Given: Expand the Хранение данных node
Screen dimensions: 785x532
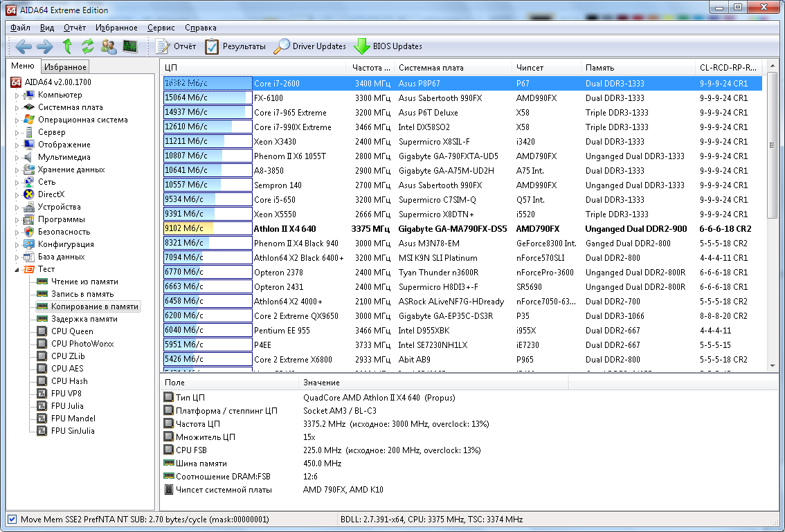Looking at the screenshot, I should 17,170.
